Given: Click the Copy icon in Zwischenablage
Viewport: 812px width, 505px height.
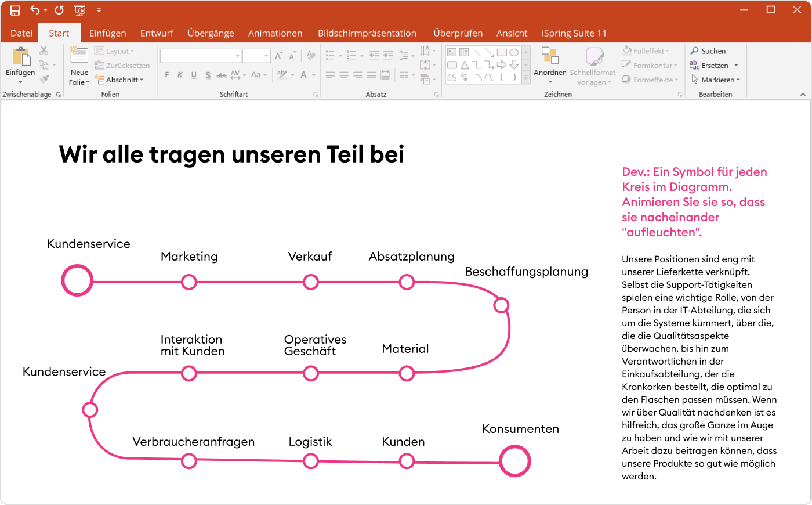Looking at the screenshot, I should (x=43, y=65).
